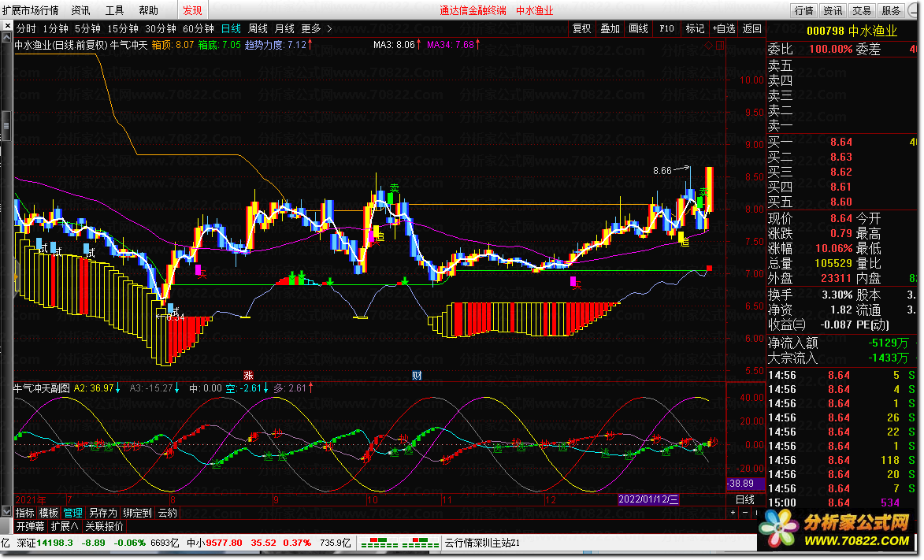Switch the chart to 30分钟 period
The height and width of the screenshot is (560, 924).
[x=160, y=28]
